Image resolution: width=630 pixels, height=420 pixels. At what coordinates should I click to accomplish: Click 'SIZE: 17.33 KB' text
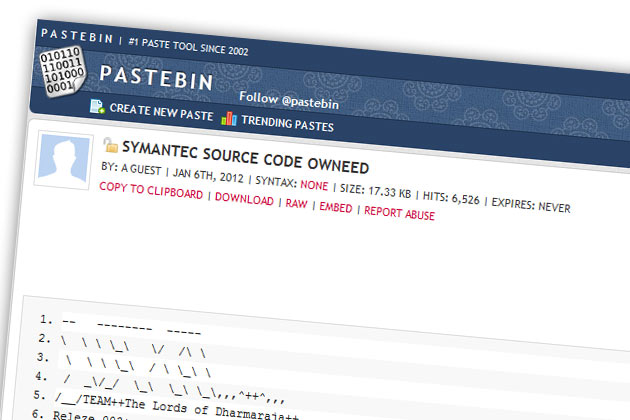(x=375, y=191)
